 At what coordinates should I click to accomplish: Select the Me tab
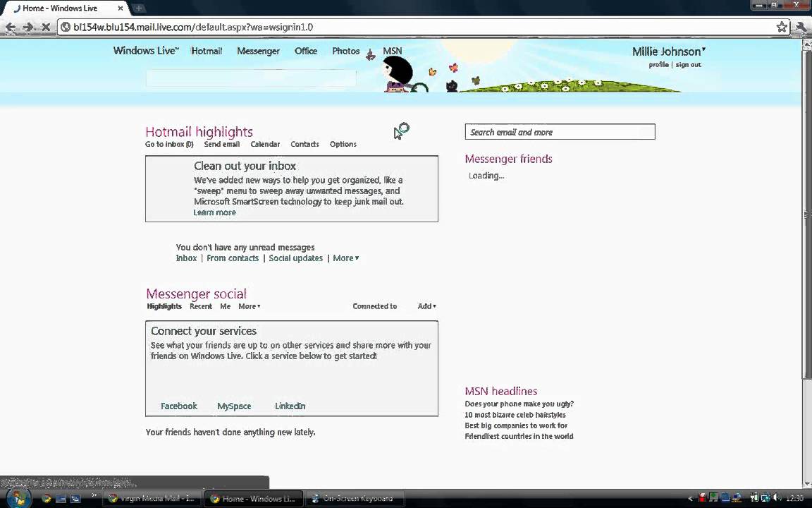(225, 306)
